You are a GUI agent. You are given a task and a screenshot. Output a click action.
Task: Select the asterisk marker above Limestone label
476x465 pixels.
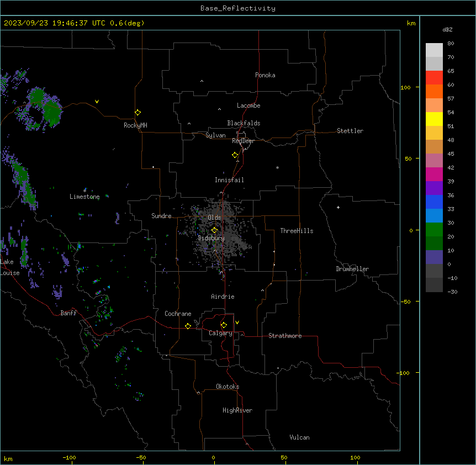click(84, 191)
